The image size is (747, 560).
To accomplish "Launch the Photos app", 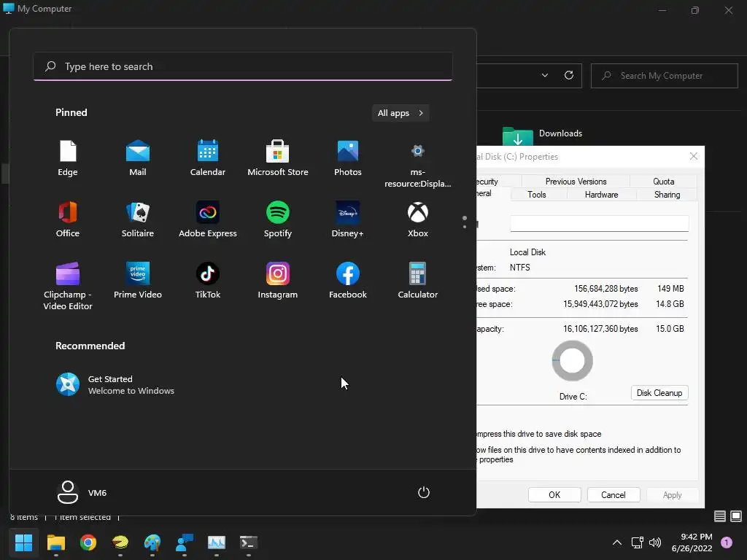I will [348, 158].
